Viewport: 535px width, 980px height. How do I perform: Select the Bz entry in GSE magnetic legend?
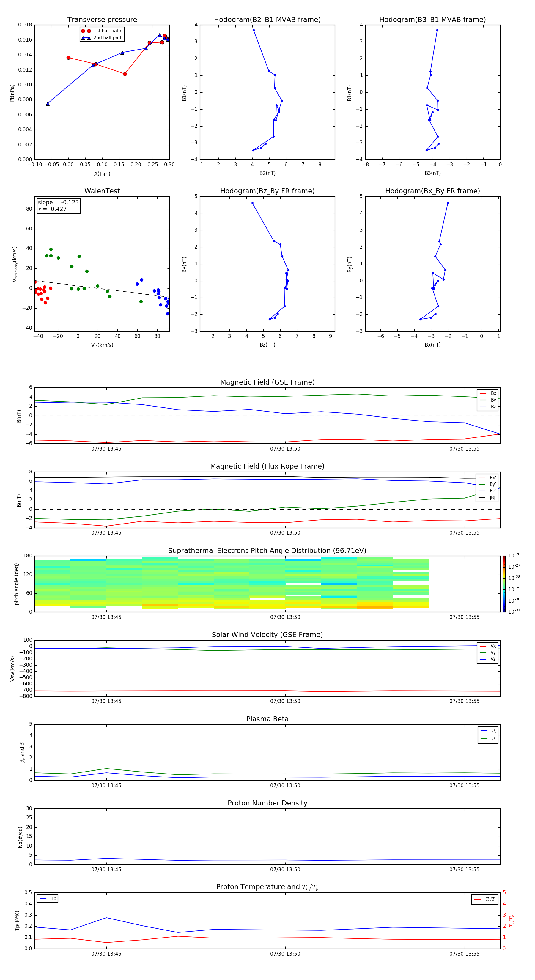[488, 407]
